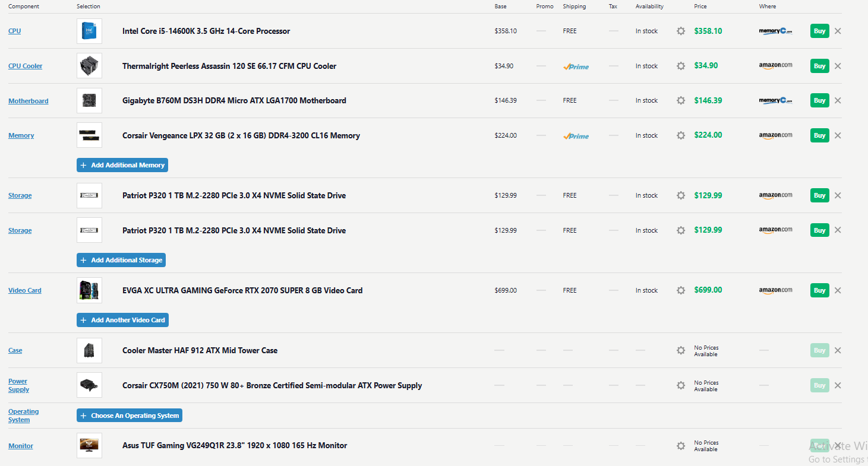Open the Intel Core i5 box thumbnail
Viewport: 868px width, 466px height.
89,31
